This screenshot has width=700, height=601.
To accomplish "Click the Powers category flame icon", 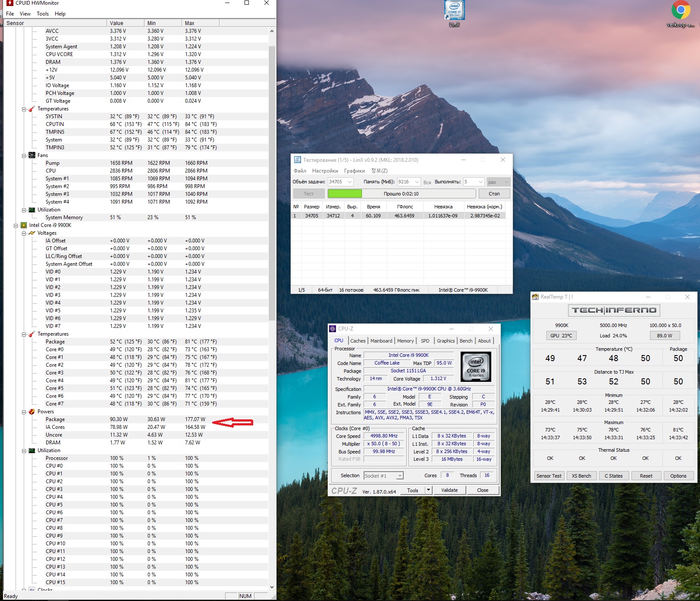I will 32,412.
